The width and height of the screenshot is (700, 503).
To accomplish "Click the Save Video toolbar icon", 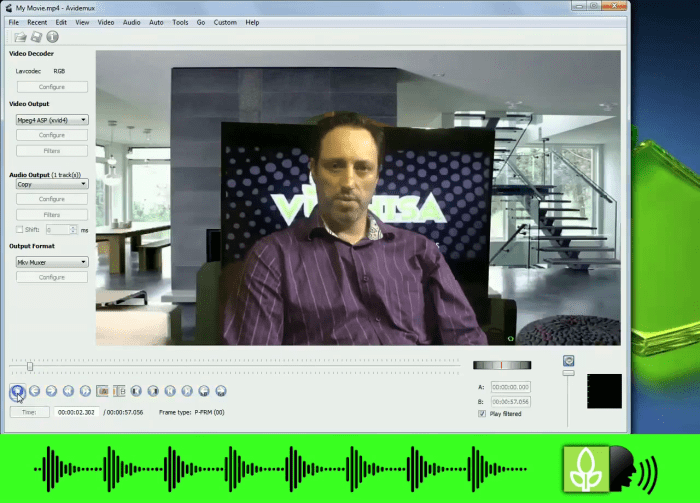I will [36, 37].
